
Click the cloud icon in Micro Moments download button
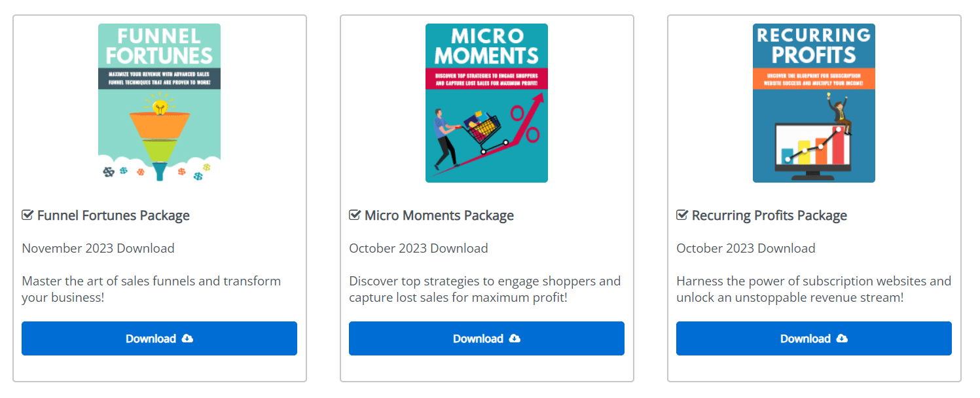click(x=515, y=338)
